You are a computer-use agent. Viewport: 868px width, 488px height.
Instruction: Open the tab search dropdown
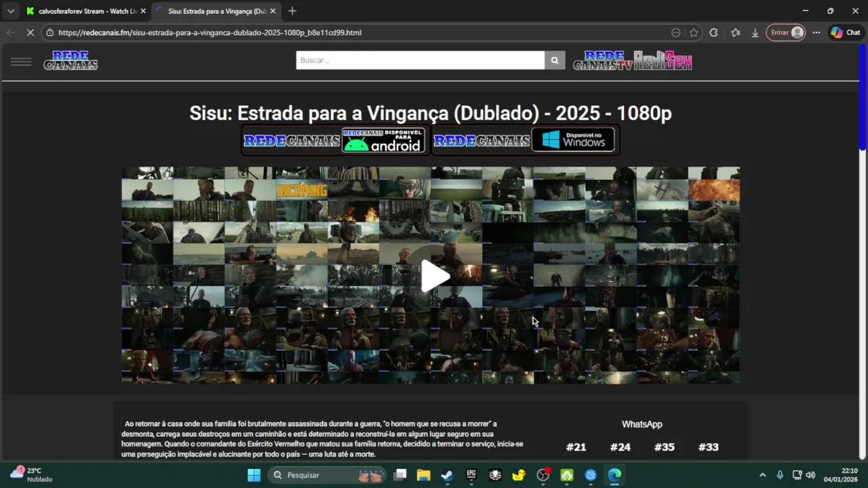[10, 11]
